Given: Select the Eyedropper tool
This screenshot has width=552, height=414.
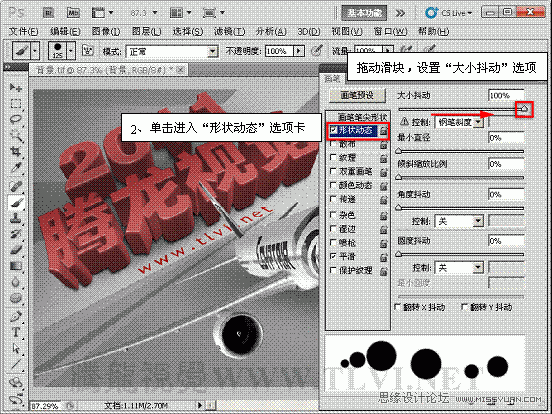Looking at the screenshot, I should pos(15,168).
